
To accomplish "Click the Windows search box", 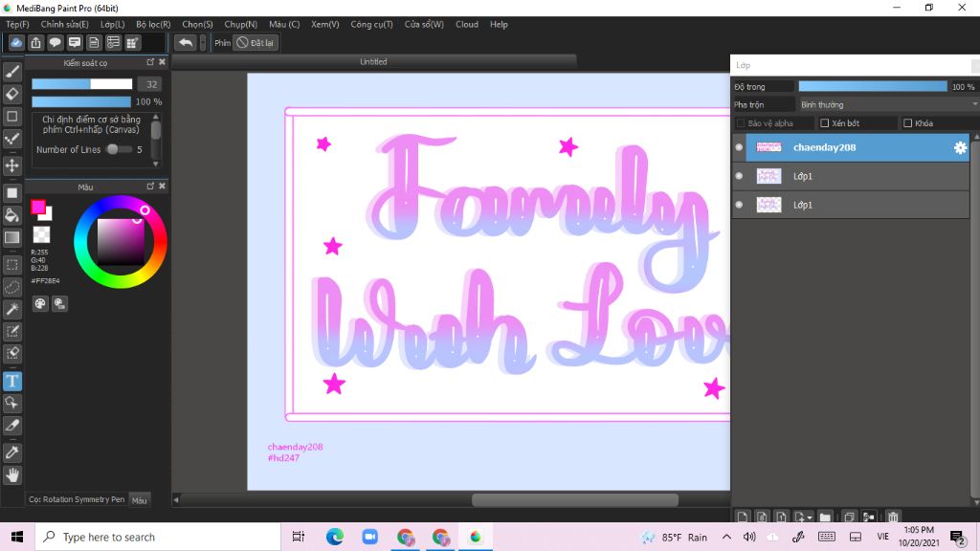I will point(158,537).
